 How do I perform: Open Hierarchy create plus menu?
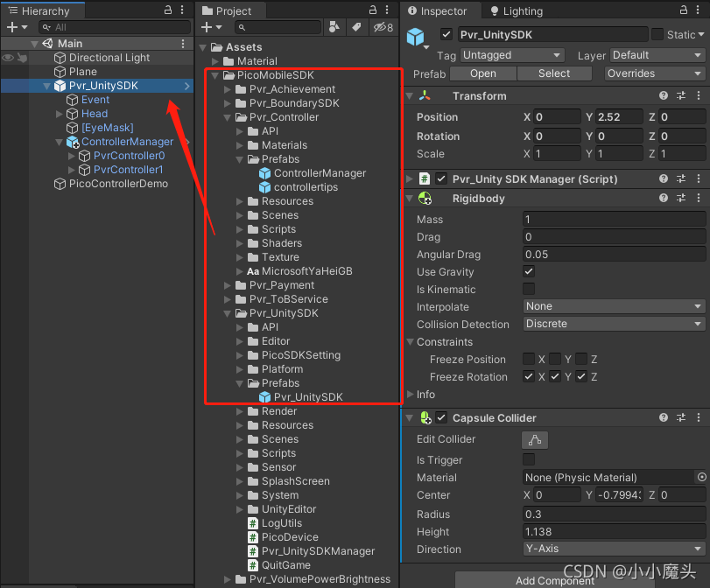(x=17, y=27)
